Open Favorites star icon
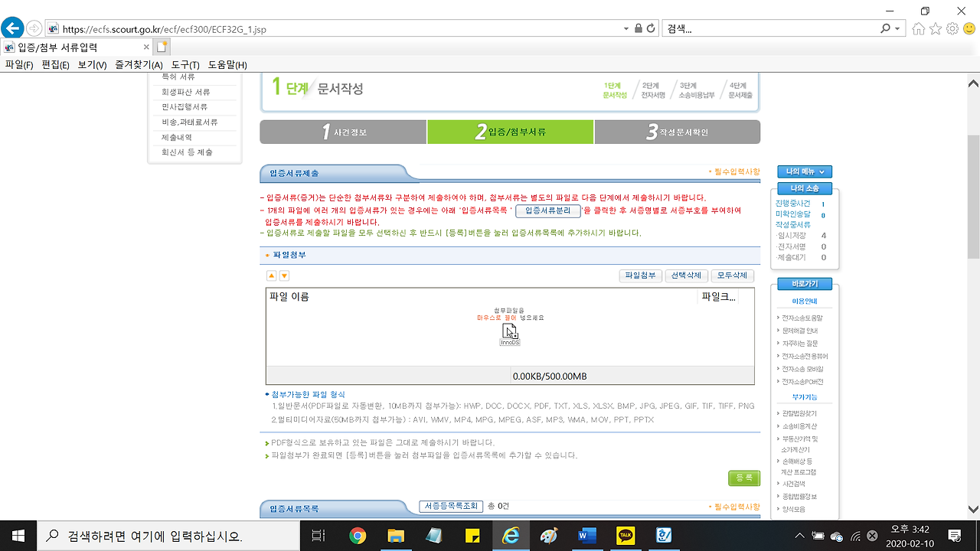The height and width of the screenshot is (551, 980). (936, 28)
